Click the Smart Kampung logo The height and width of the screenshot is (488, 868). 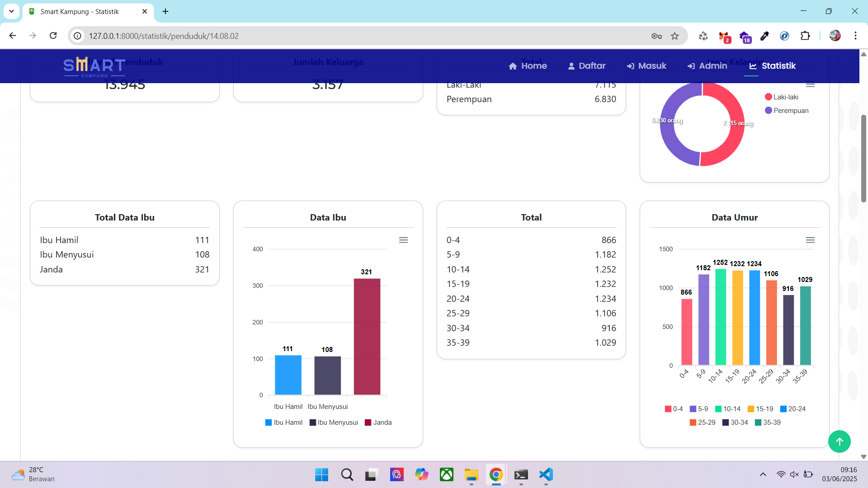tap(94, 66)
